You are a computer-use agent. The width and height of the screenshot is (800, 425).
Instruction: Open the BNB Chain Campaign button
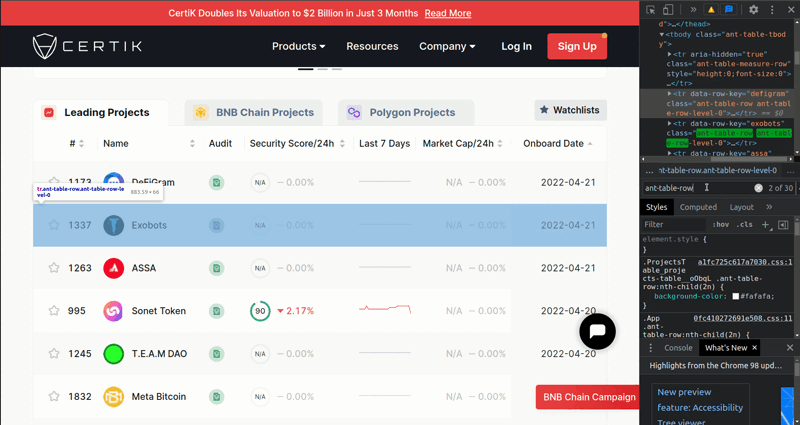[x=588, y=397]
